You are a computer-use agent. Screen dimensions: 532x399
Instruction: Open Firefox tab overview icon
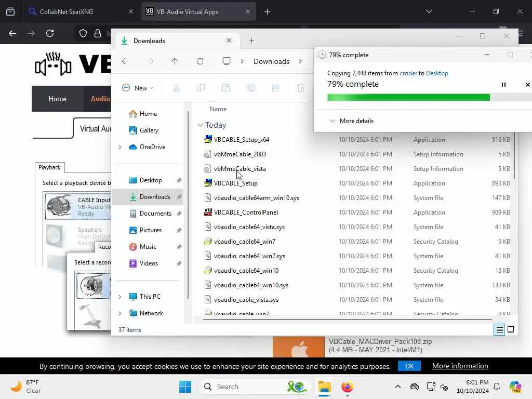(x=10, y=11)
